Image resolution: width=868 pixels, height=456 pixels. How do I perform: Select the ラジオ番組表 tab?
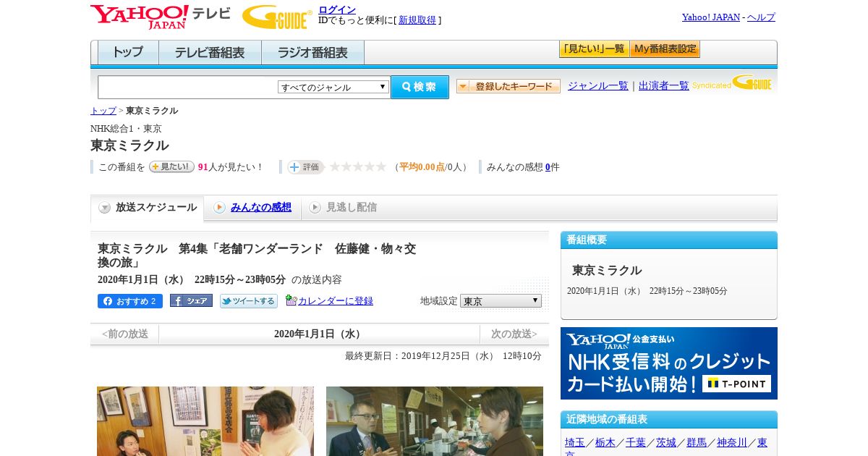(312, 53)
